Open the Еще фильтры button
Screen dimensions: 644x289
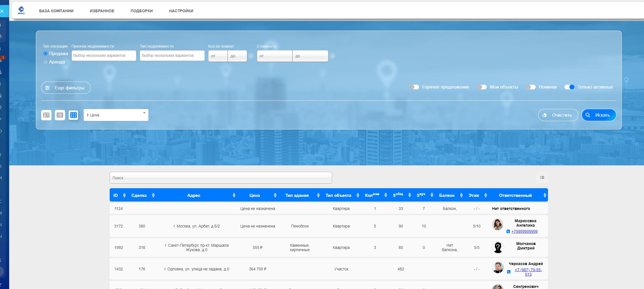pyautogui.click(x=66, y=88)
